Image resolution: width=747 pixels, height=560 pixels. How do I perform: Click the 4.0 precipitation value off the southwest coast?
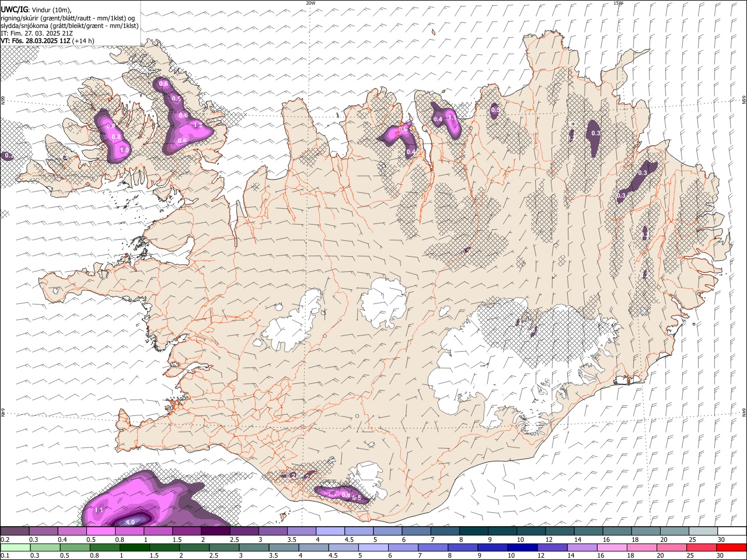pyautogui.click(x=130, y=522)
